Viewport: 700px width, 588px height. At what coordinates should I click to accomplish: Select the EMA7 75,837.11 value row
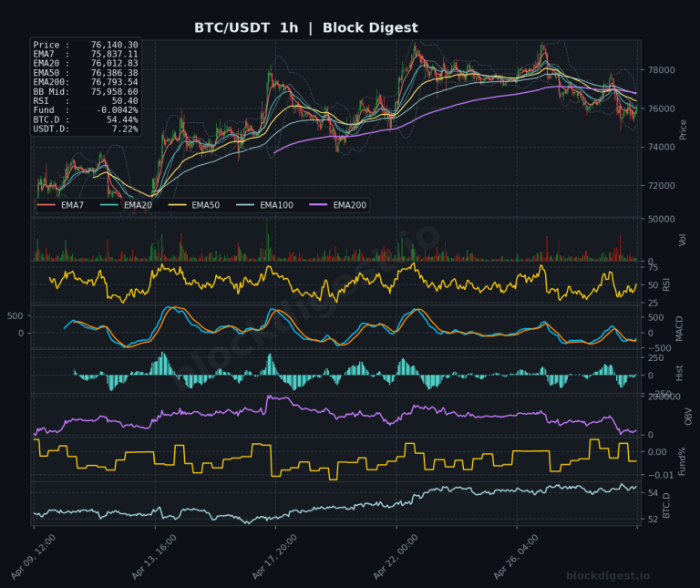[x=86, y=54]
